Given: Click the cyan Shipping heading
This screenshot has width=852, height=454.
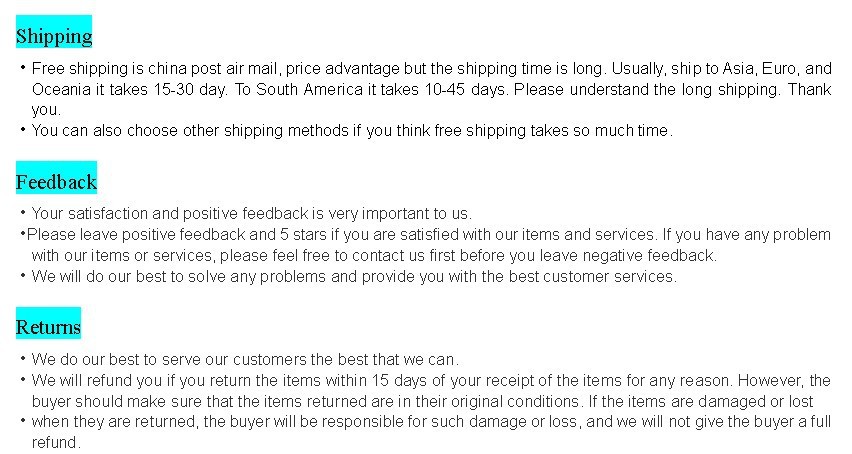Looking at the screenshot, I should pos(54,31).
